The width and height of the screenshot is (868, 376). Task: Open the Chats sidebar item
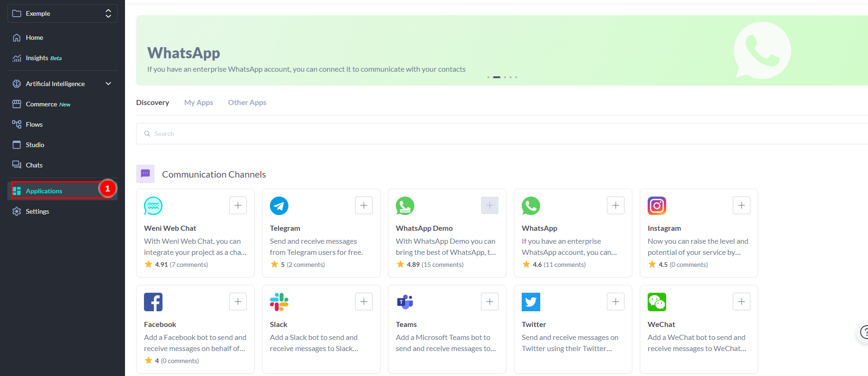click(x=34, y=165)
